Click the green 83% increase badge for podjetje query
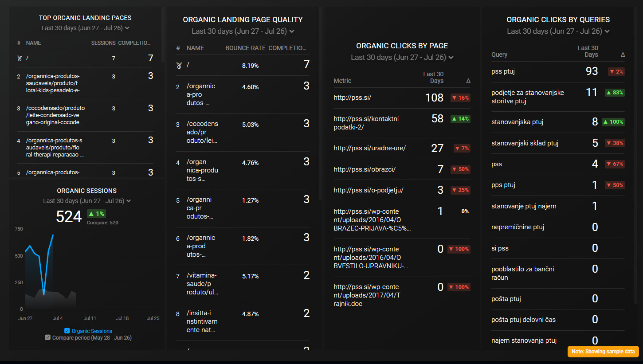This screenshot has width=643, height=364. (x=614, y=92)
